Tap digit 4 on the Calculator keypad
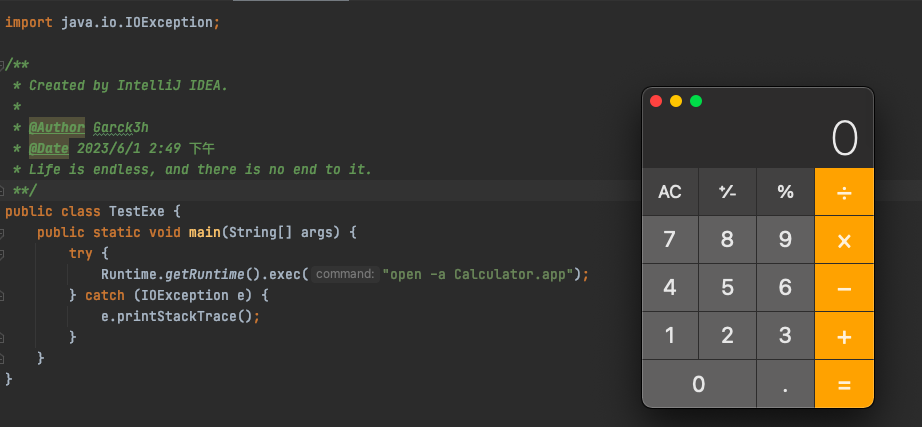This screenshot has width=922, height=427. pyautogui.click(x=670, y=288)
